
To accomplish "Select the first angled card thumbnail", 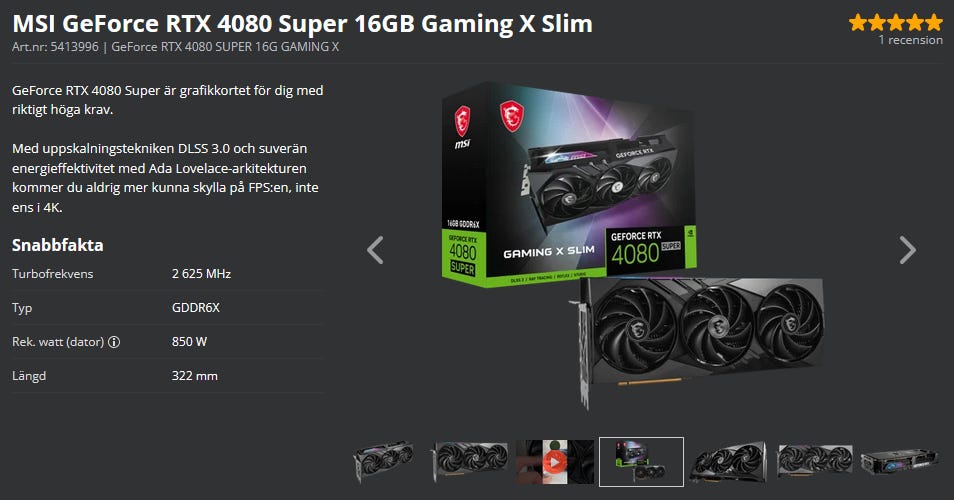I will [385, 462].
